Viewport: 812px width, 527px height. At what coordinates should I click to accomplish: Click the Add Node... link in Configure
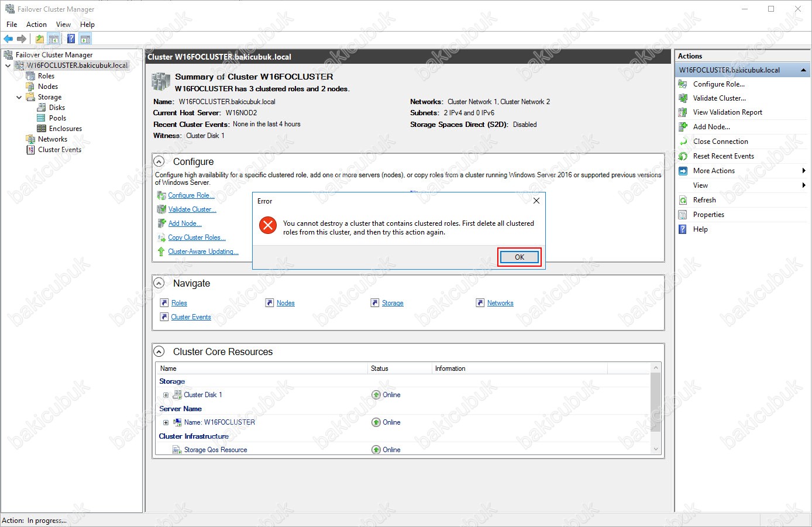coord(185,223)
